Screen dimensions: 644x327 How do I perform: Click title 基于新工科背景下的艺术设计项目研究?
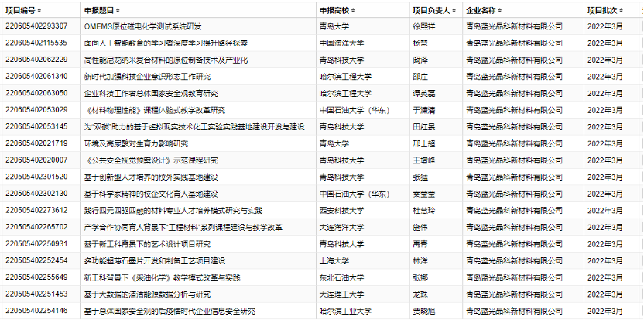[147, 244]
